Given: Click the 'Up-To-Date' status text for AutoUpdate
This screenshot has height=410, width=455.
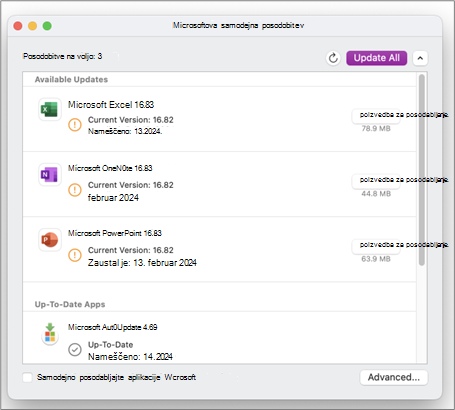Looking at the screenshot, I should pyautogui.click(x=111, y=345).
